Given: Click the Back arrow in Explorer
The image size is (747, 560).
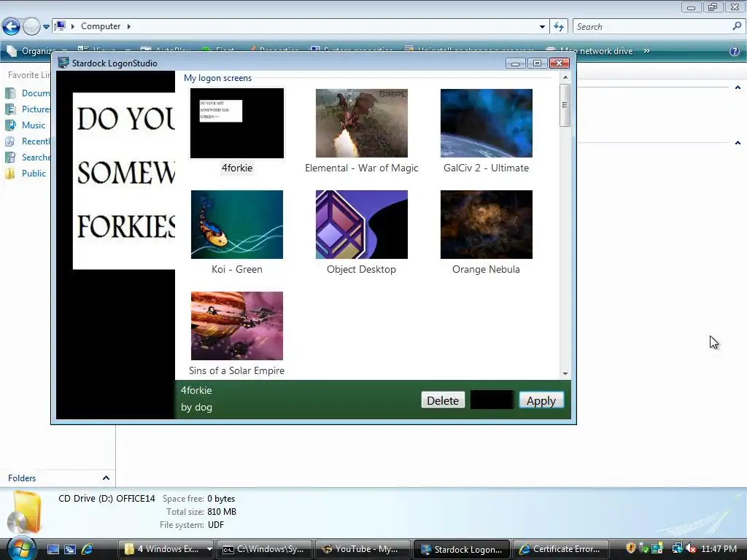Looking at the screenshot, I should coord(12,27).
